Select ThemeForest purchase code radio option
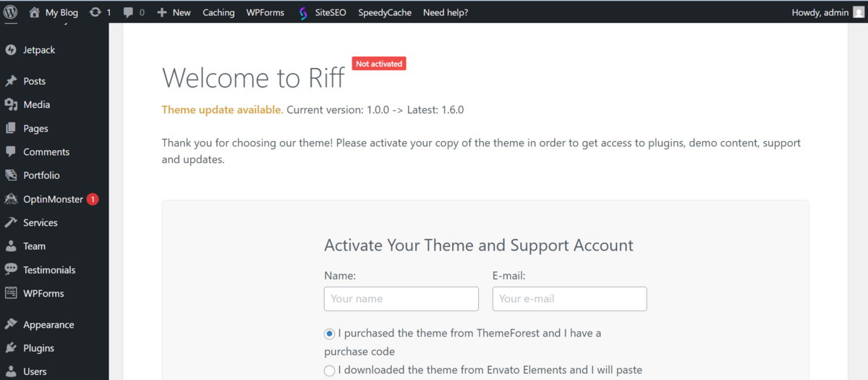 pyautogui.click(x=330, y=334)
